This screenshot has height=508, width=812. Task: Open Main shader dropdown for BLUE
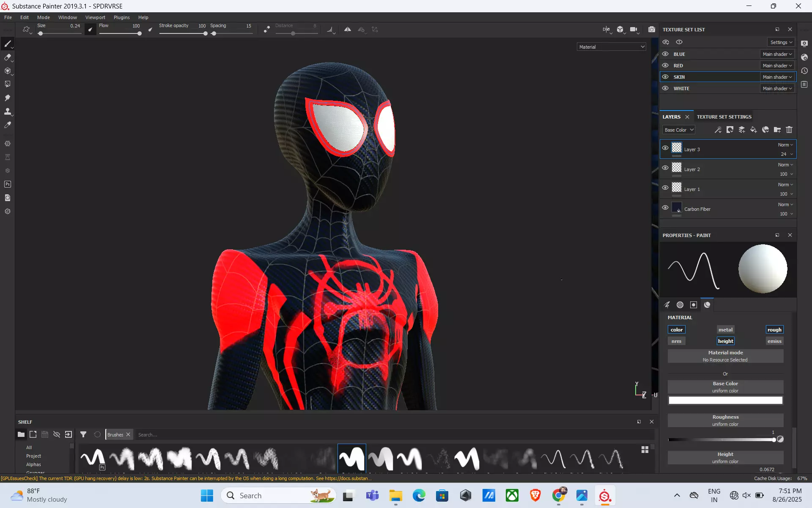click(777, 54)
